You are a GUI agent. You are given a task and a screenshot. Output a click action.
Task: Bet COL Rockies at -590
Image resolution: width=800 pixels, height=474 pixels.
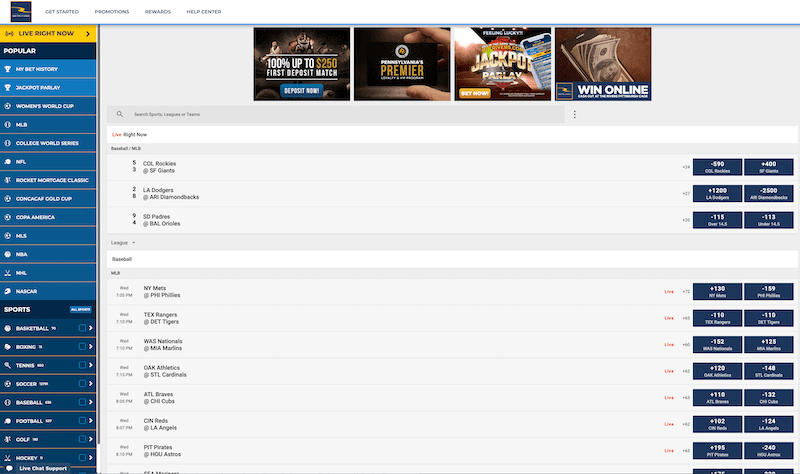[717, 167]
